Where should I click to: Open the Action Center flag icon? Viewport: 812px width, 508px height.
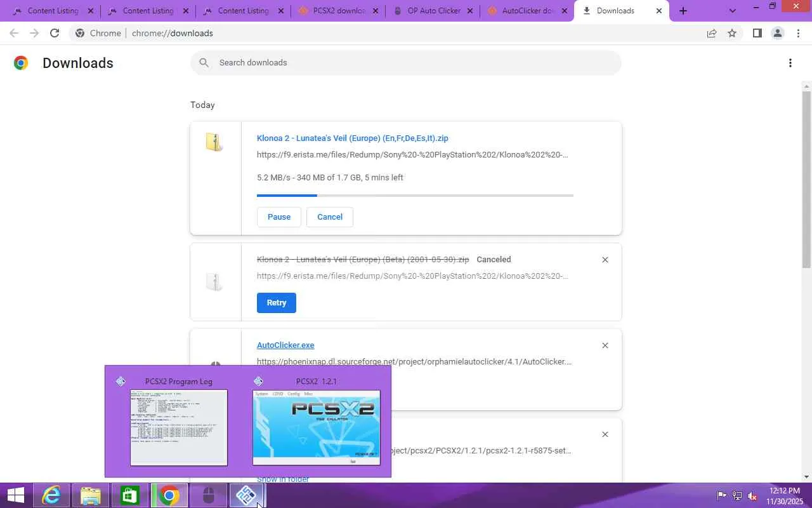coord(721,496)
